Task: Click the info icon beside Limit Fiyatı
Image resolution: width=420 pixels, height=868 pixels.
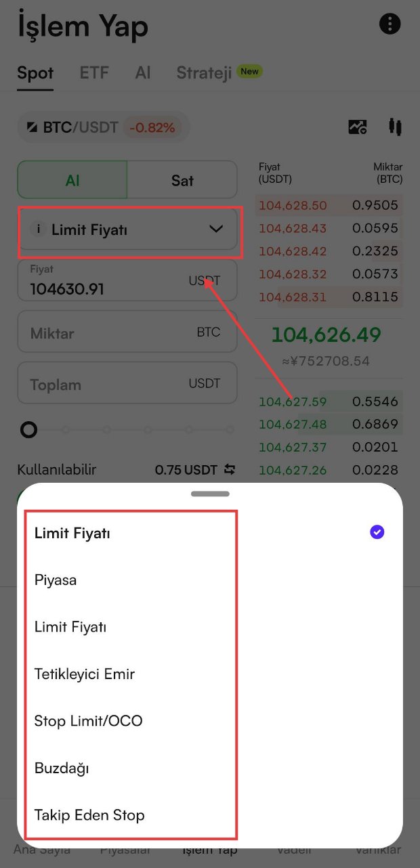Action: pyautogui.click(x=39, y=230)
